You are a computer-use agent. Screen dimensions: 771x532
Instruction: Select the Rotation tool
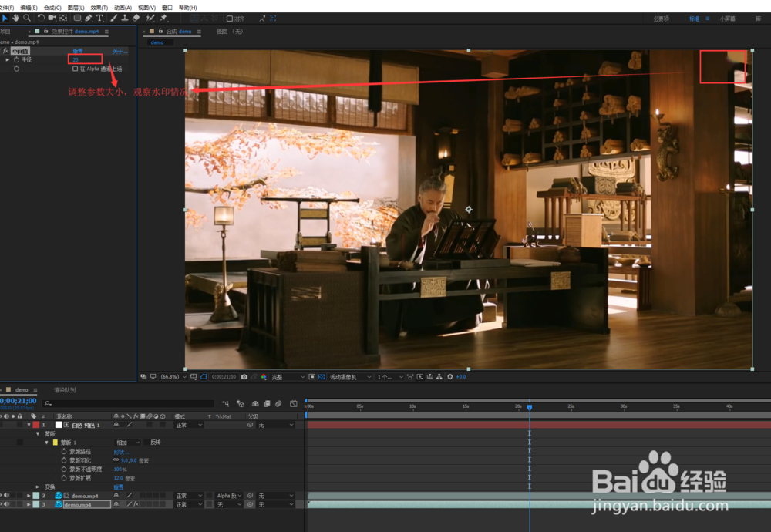[41, 19]
